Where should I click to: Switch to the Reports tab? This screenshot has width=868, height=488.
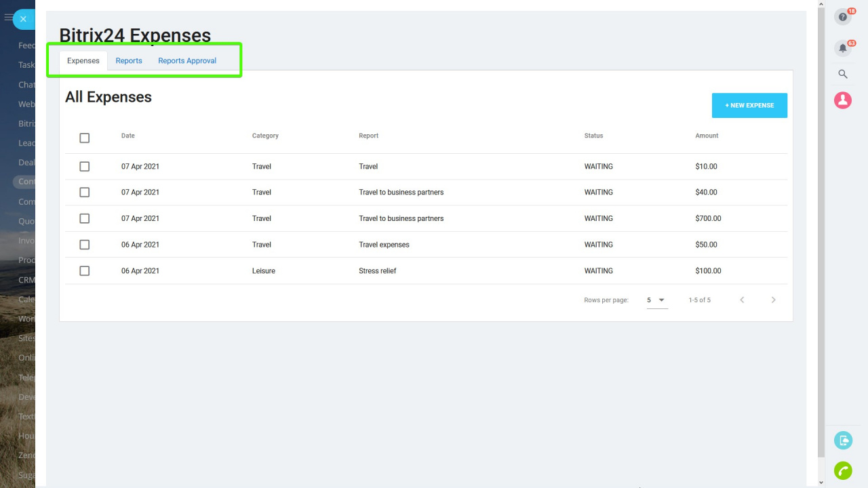click(x=129, y=60)
